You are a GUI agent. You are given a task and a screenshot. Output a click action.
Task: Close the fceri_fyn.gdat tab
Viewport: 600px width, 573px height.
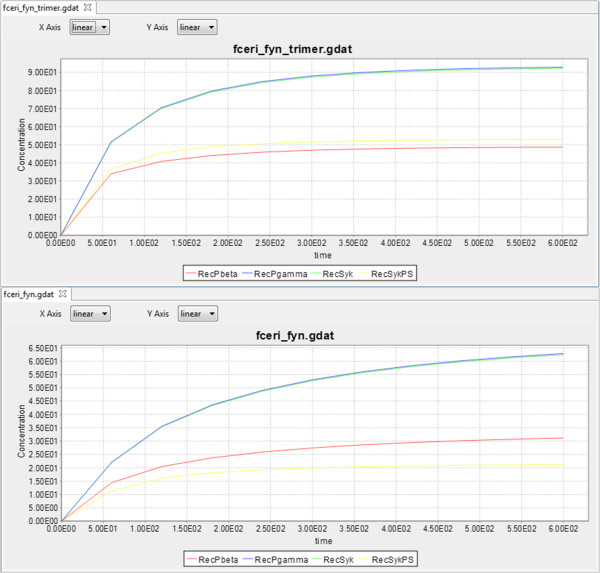pos(63,294)
